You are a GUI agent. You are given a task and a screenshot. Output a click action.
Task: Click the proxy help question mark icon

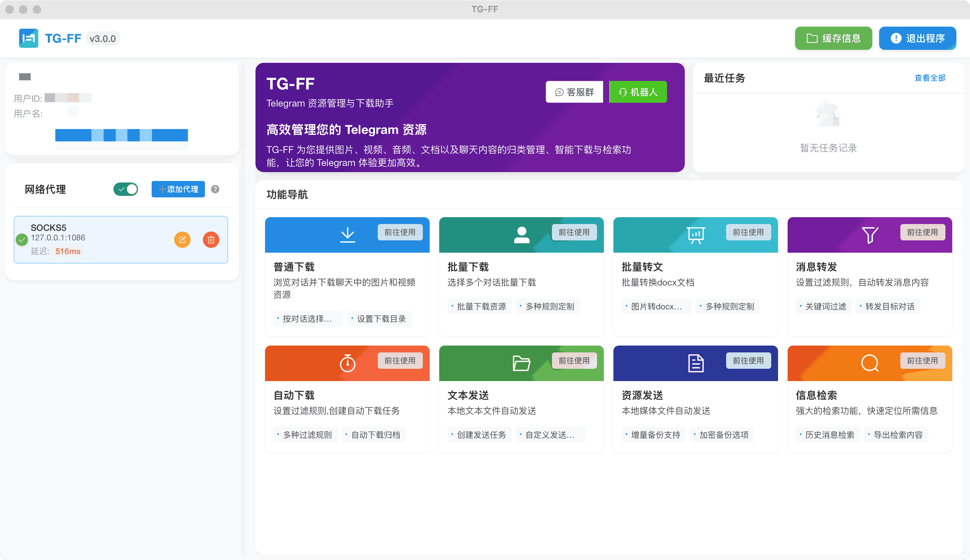coord(216,189)
